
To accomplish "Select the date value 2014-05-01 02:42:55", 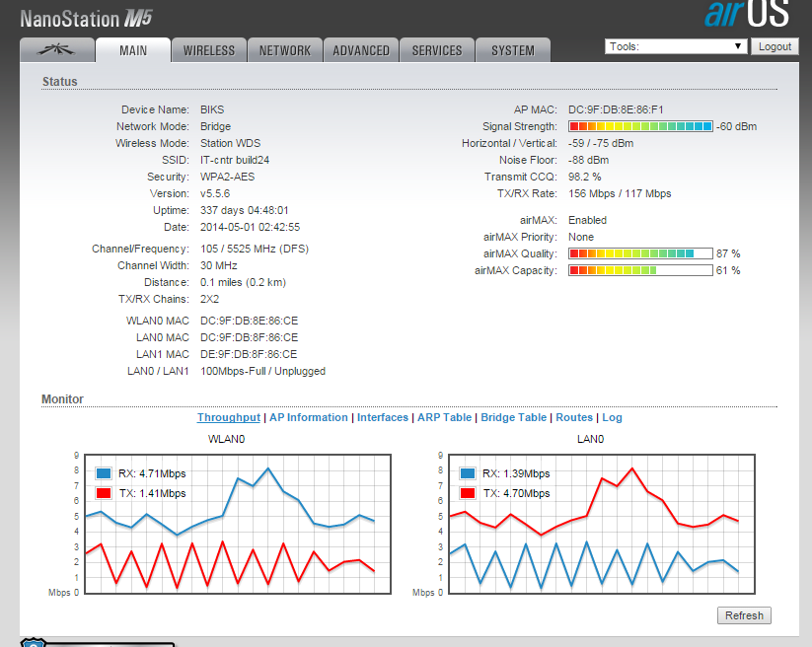I will [251, 227].
